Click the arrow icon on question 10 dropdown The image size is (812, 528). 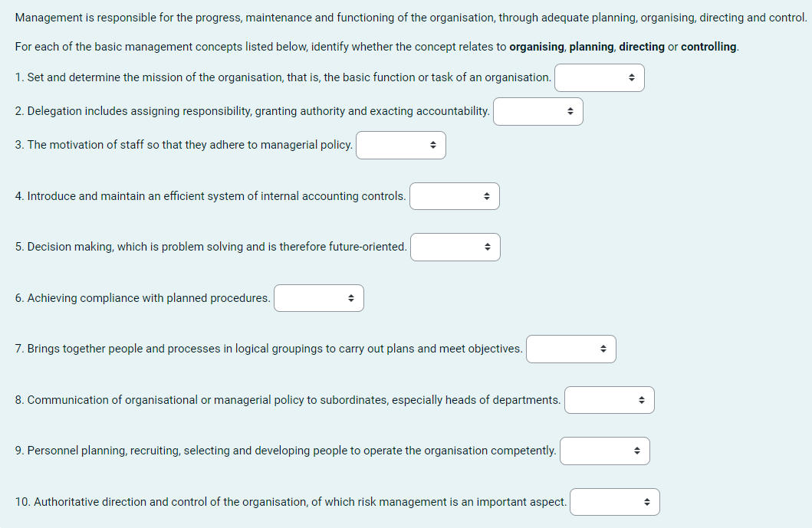point(646,501)
